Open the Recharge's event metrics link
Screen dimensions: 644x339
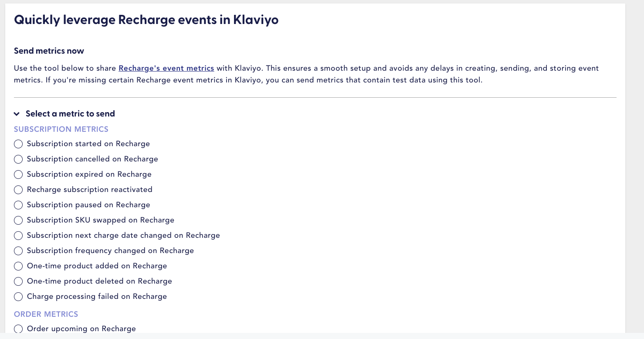tap(166, 68)
